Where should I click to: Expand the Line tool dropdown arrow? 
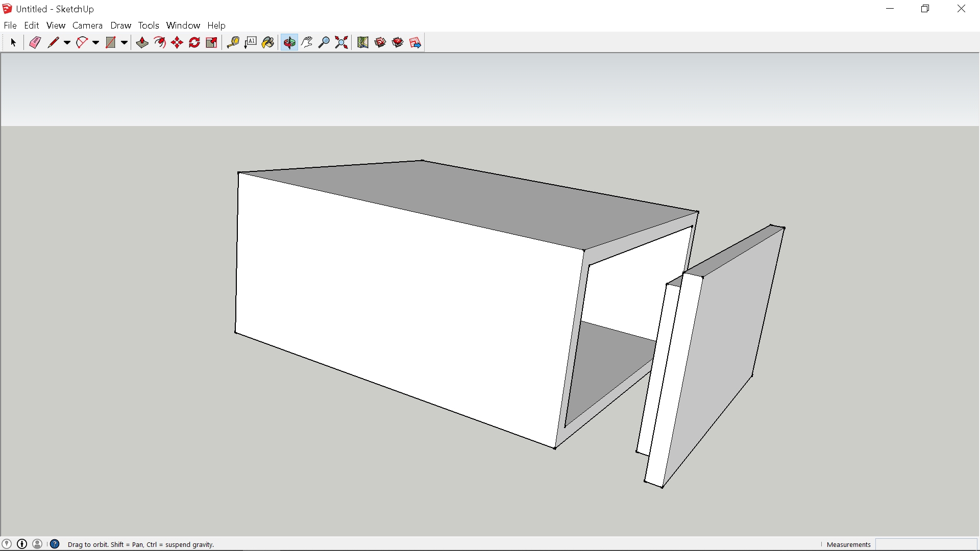pyautogui.click(x=67, y=43)
